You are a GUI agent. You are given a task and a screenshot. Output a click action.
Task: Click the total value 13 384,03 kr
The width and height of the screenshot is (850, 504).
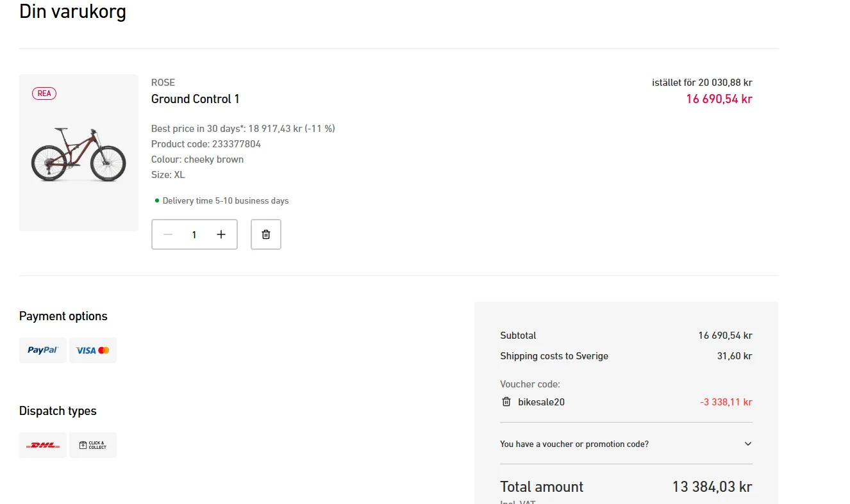pos(712,487)
